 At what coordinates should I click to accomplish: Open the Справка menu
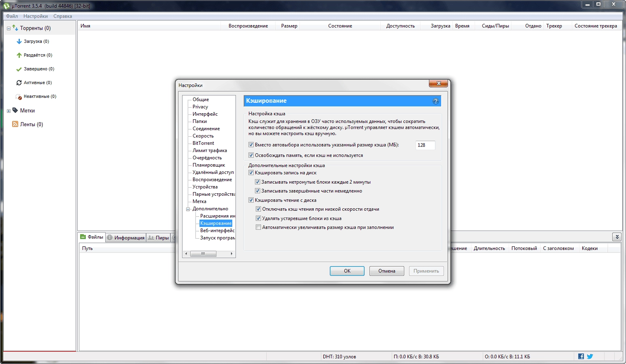(x=63, y=16)
